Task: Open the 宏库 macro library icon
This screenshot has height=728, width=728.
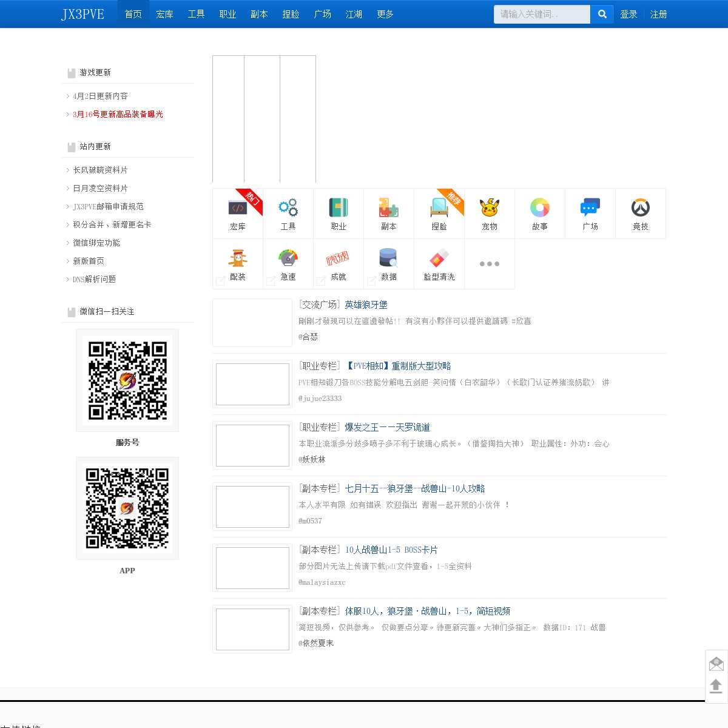Action: coord(237,208)
